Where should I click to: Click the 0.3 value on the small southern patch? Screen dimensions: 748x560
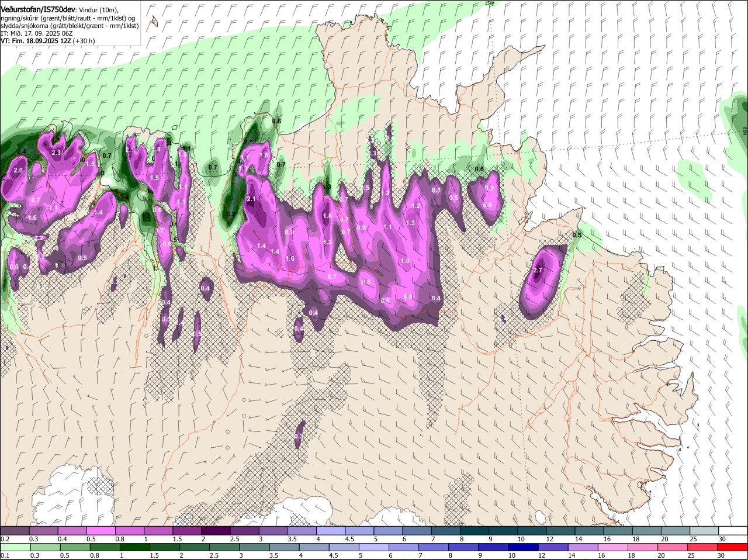tap(299, 436)
